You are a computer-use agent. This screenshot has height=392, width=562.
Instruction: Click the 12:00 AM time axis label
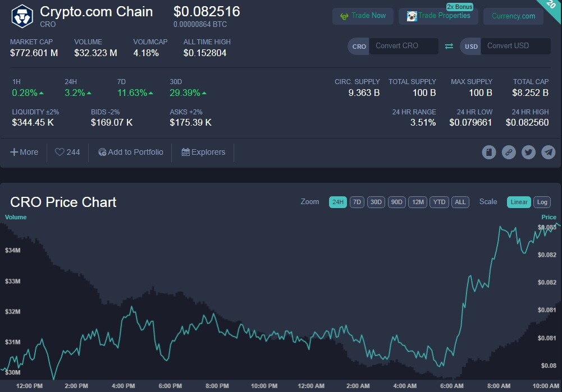tap(310, 386)
